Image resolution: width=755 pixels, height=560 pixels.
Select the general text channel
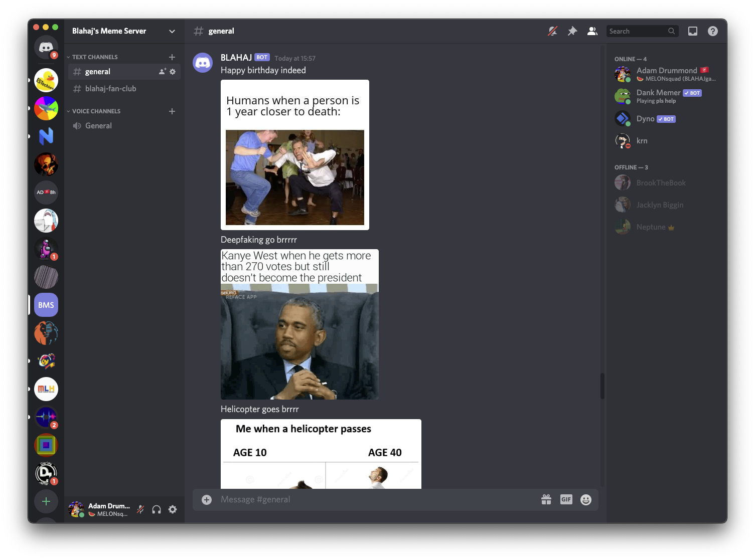point(124,72)
